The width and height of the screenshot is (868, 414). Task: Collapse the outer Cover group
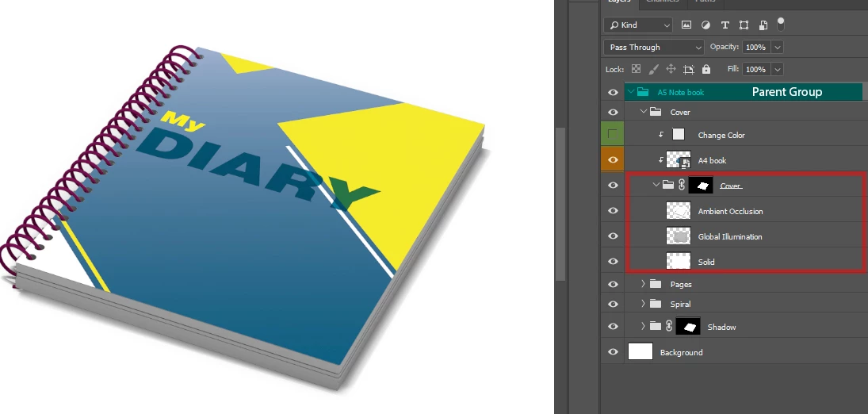tap(643, 112)
